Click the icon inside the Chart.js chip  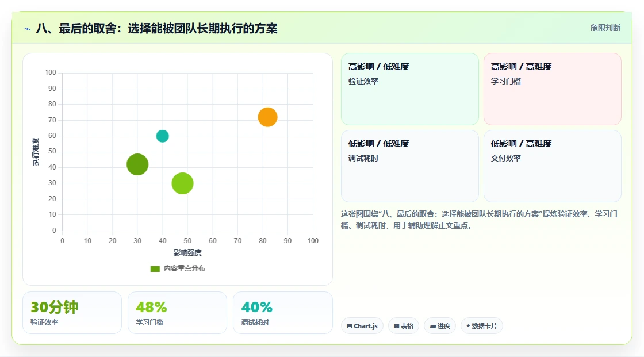350,326
